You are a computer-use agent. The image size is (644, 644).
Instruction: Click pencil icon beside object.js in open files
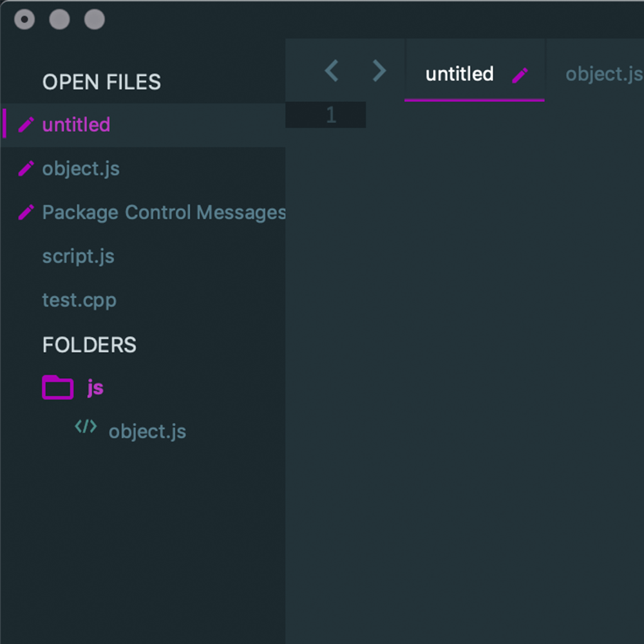pyautogui.click(x=26, y=168)
